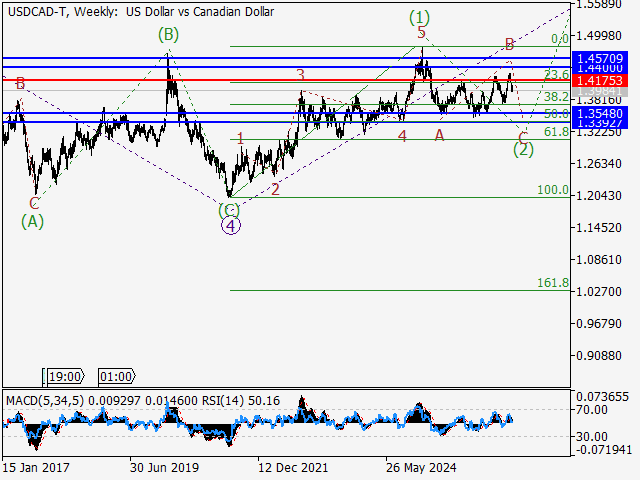Click the red A wave label
This screenshot has width=640, height=480.
pos(439,135)
